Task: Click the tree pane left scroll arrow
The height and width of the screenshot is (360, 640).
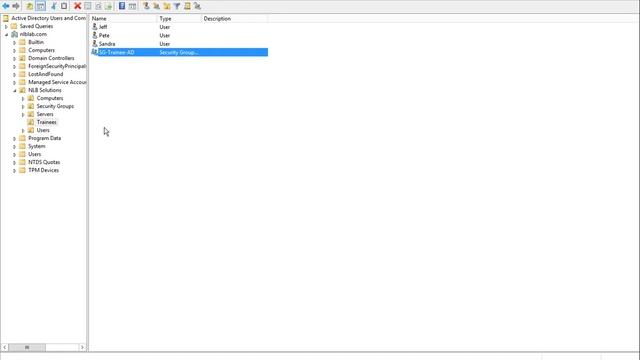Action: tap(4, 347)
